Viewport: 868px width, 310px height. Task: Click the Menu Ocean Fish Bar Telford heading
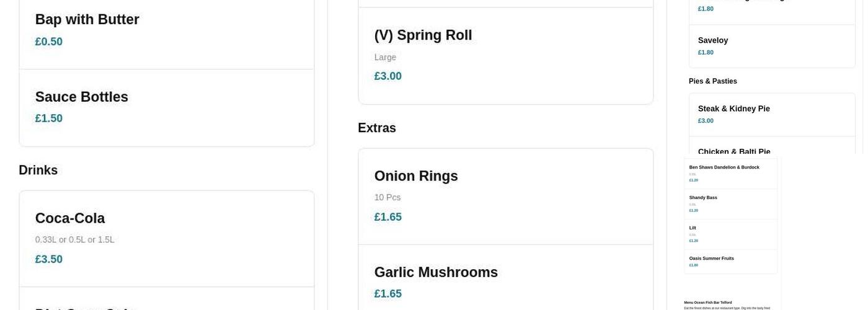point(707,303)
